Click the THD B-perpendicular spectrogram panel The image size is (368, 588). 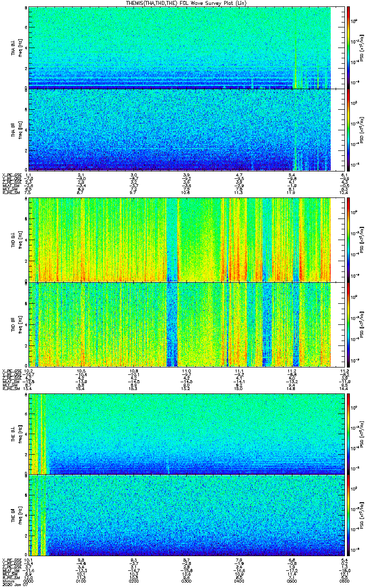(187, 240)
